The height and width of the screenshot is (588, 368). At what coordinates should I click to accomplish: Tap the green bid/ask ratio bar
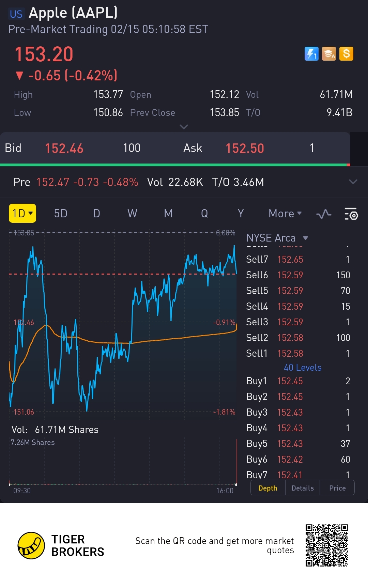click(173, 165)
